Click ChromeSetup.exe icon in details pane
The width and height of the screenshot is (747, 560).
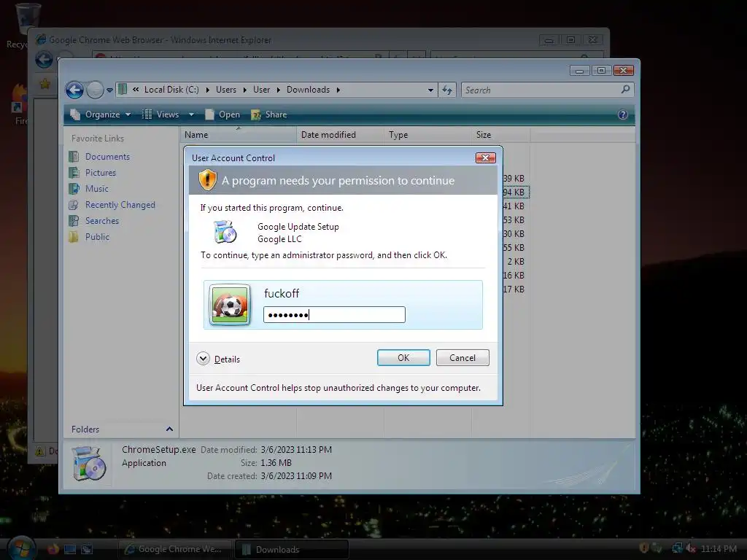(88, 463)
